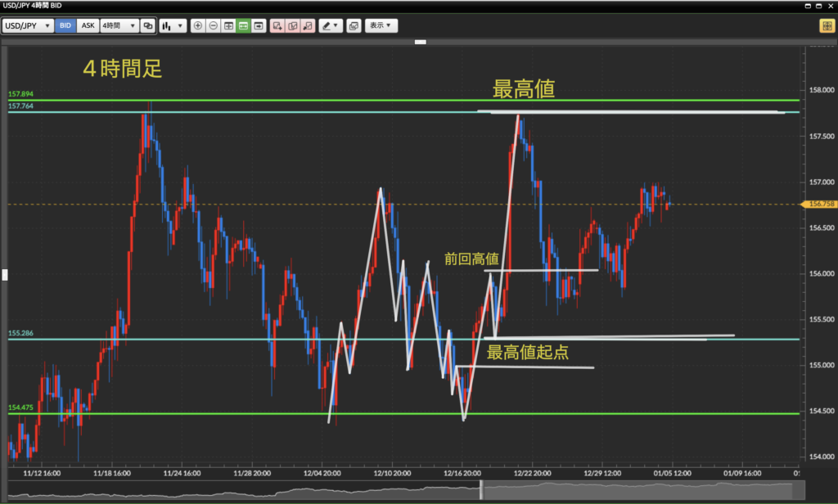Image resolution: width=838 pixels, height=504 pixels.
Task: Open the drawing pen tool menu
Action: 331,25
